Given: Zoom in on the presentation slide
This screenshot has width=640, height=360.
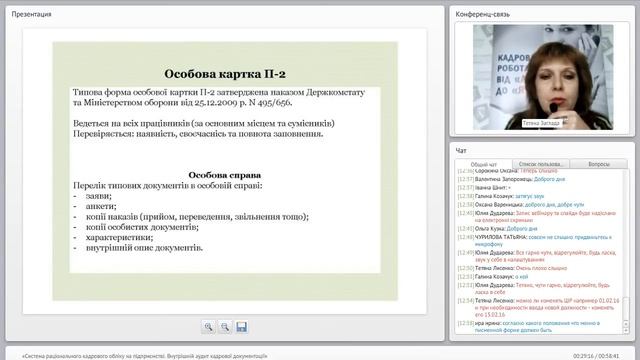Looking at the screenshot, I should tap(208, 327).
